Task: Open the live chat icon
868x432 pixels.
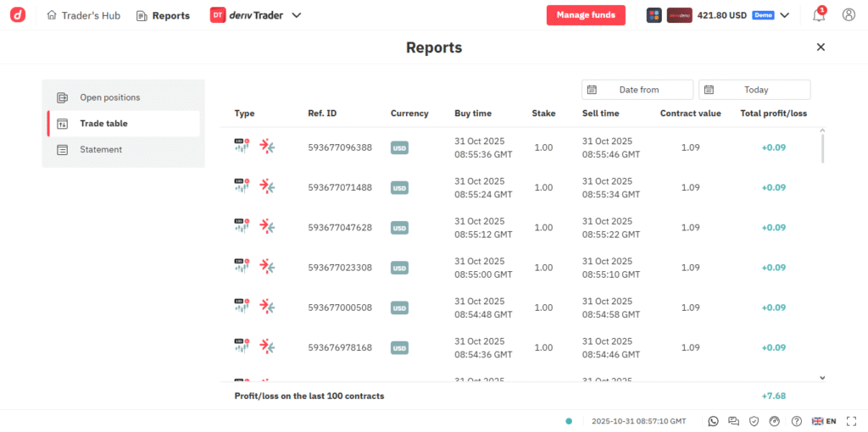Action: (x=733, y=421)
